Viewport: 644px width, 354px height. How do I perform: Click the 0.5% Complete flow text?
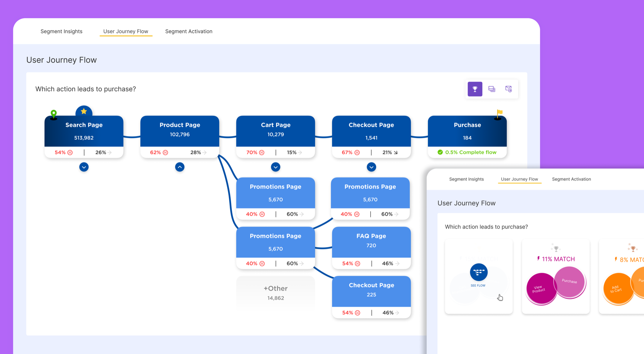tap(471, 152)
